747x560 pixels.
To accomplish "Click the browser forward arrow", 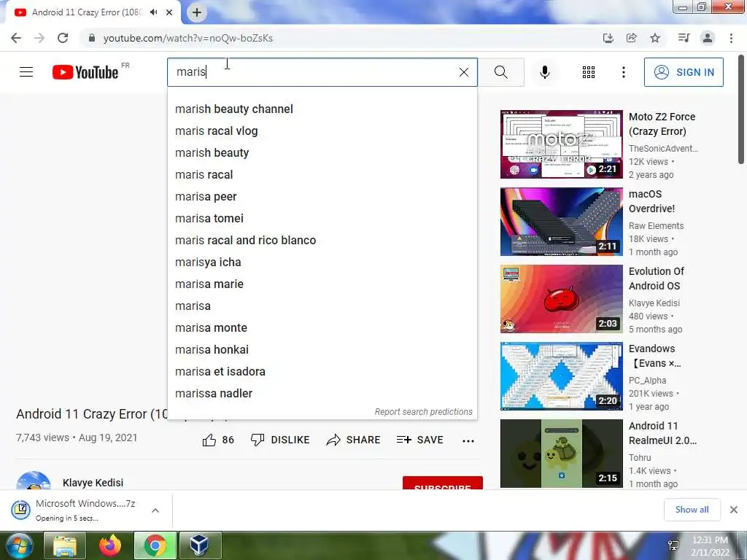I will click(x=39, y=38).
